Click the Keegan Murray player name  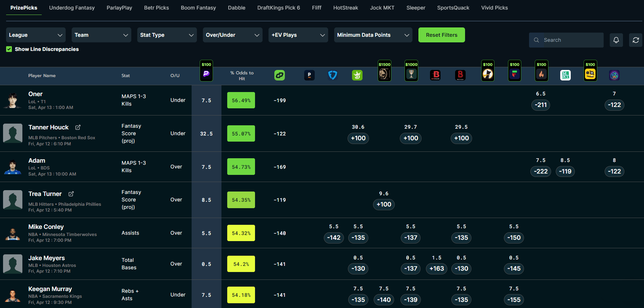pyautogui.click(x=50, y=289)
